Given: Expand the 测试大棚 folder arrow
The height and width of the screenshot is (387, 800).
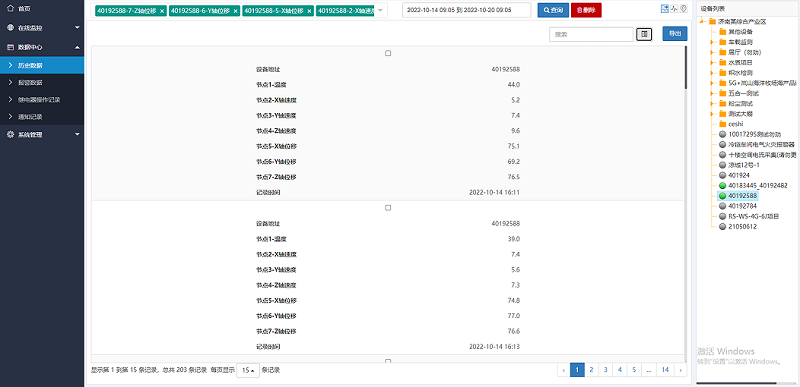Looking at the screenshot, I should 712,114.
